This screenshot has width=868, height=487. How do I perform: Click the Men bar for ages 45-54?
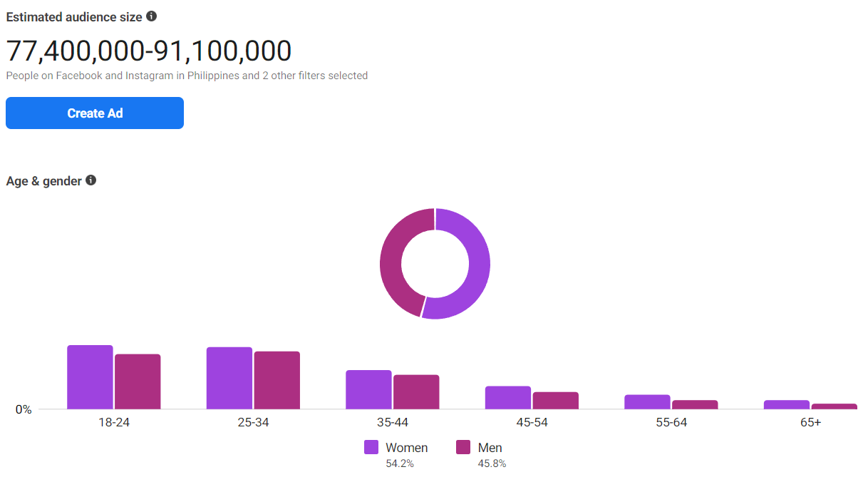pos(556,401)
